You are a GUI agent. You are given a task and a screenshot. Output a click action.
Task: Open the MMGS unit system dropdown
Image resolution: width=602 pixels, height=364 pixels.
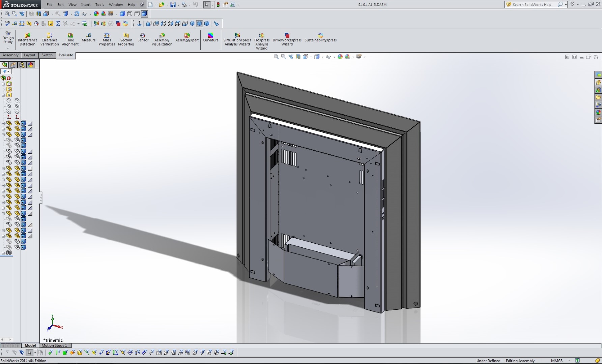tap(569, 361)
